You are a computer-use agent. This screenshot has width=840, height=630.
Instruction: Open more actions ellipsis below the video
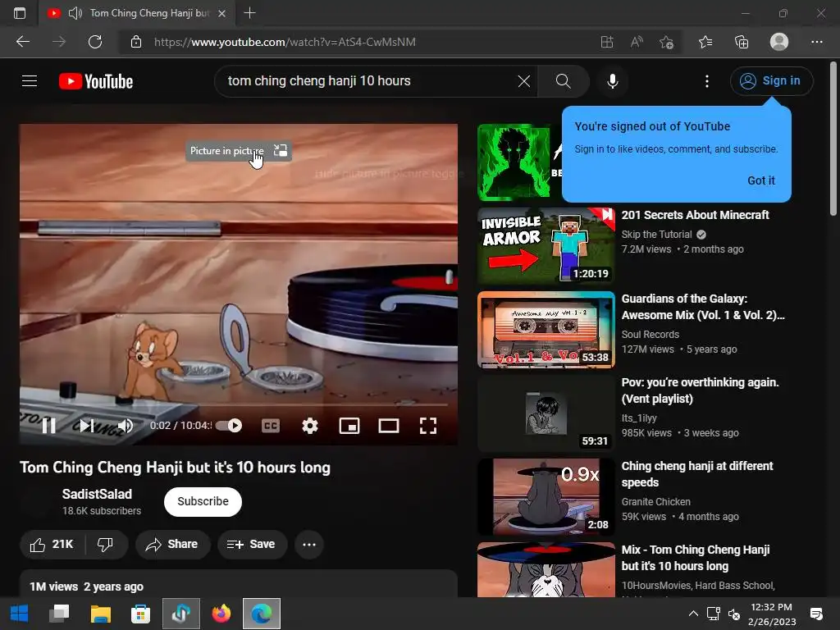pos(309,545)
